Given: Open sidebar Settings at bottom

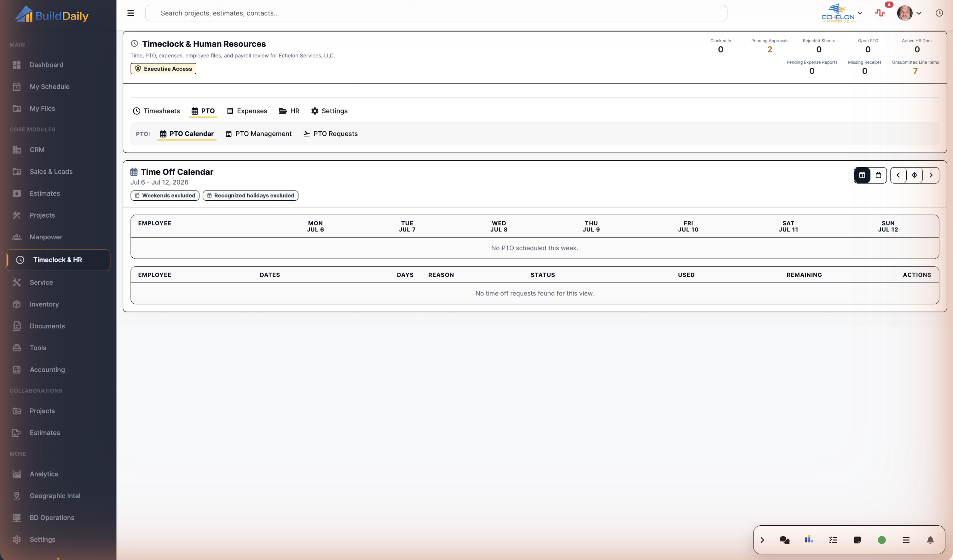Looking at the screenshot, I should 58,540.
